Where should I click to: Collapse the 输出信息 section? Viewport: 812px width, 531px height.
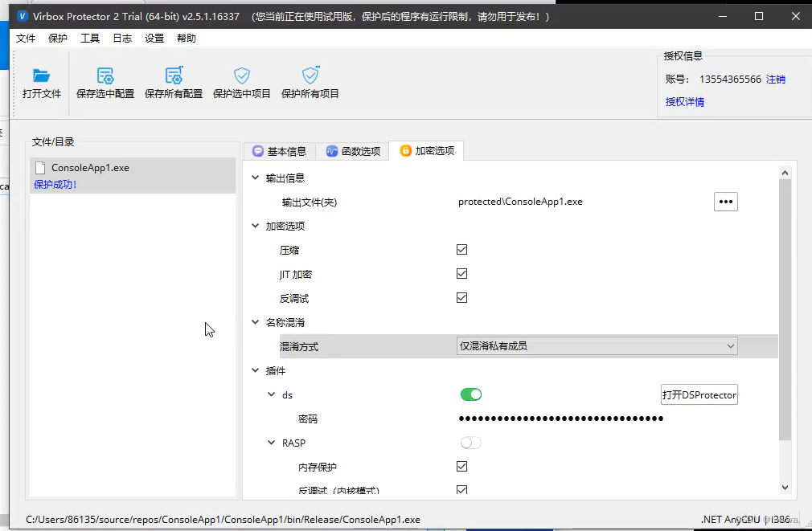click(x=256, y=178)
